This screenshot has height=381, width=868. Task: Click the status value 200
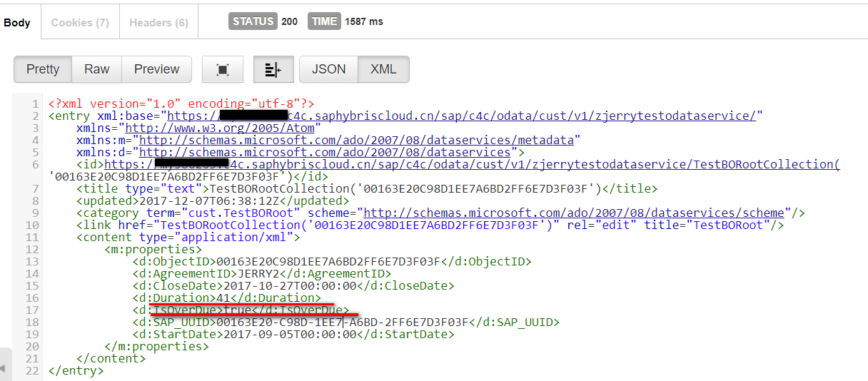[289, 21]
